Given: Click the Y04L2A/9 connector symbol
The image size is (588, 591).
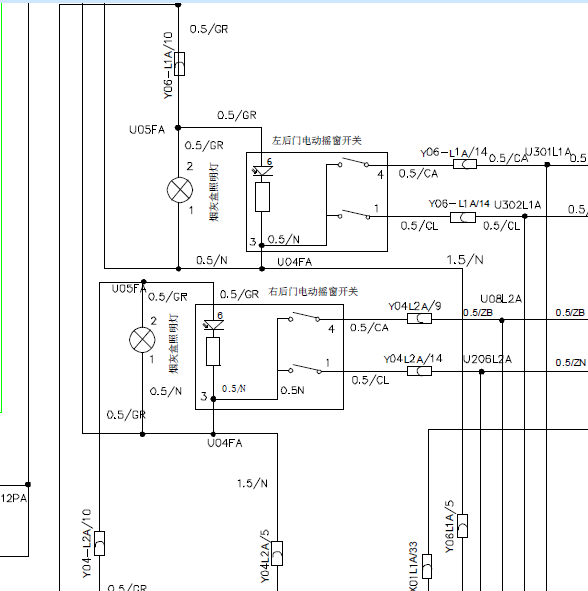Looking at the screenshot, I should coord(420,319).
